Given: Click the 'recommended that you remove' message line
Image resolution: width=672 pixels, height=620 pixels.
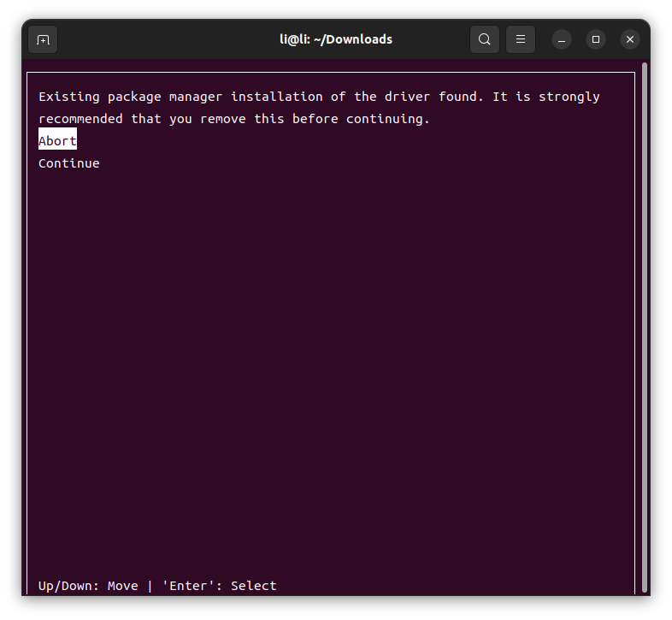Looking at the screenshot, I should 234,119.
